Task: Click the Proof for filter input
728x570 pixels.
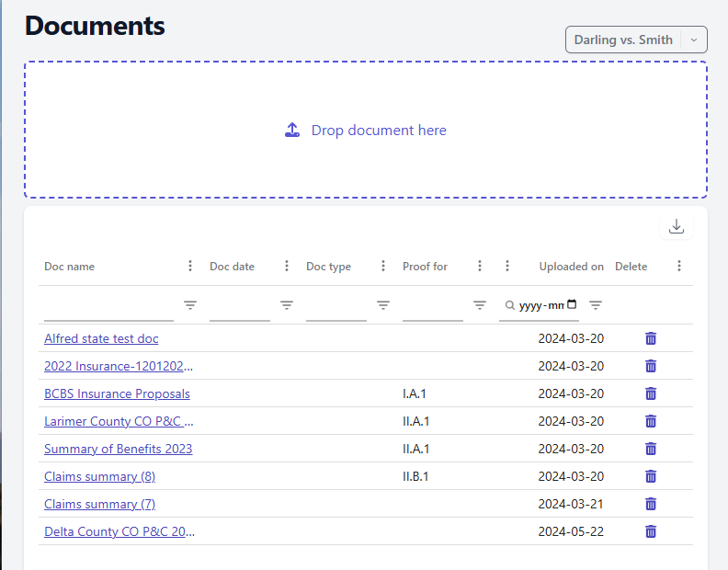Action: 433,306
